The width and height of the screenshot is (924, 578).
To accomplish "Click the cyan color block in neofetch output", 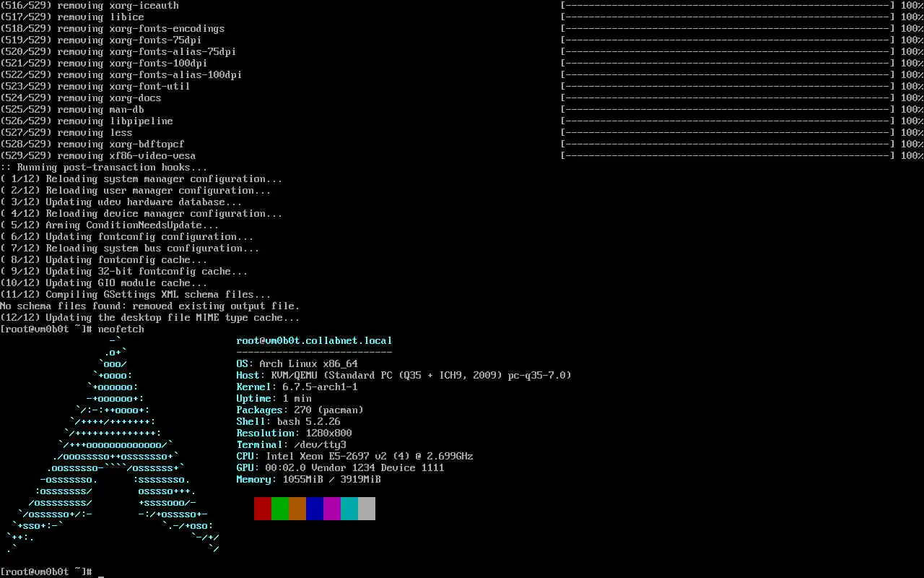I will (x=349, y=508).
